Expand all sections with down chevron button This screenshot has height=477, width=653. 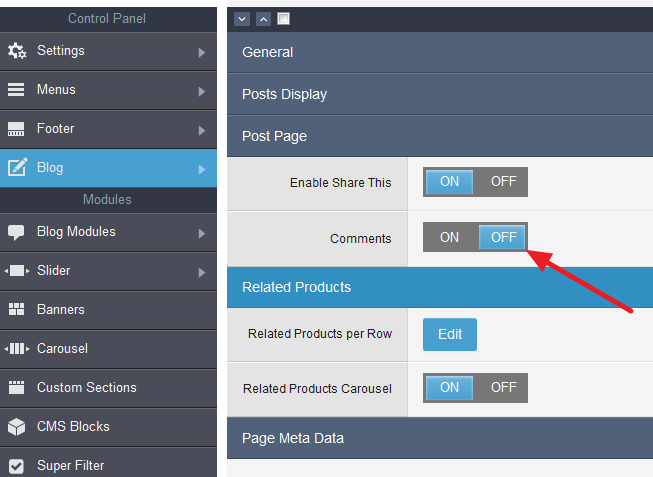tap(244, 19)
